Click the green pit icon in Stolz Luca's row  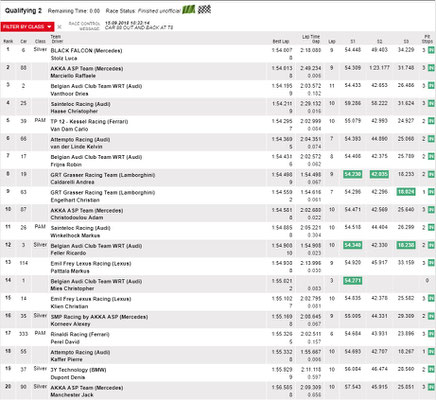[431, 50]
